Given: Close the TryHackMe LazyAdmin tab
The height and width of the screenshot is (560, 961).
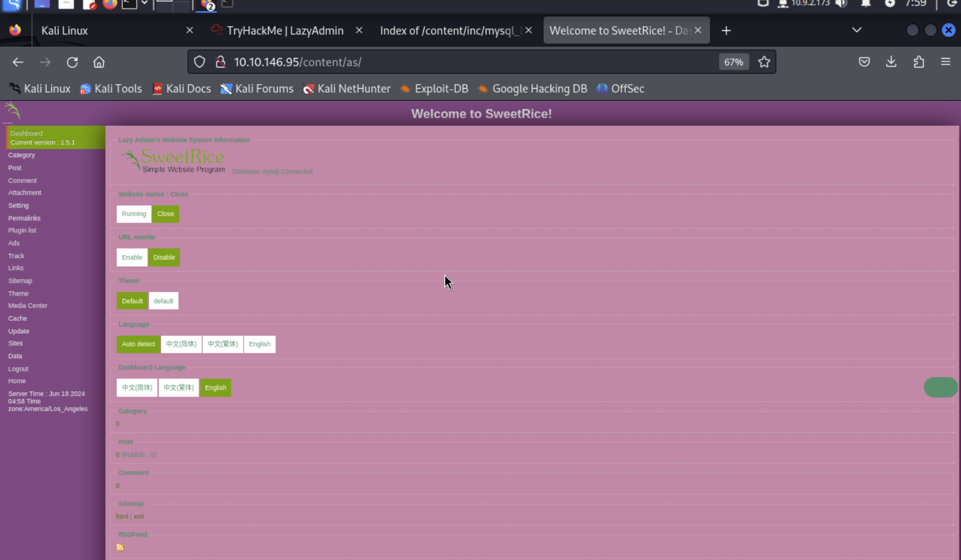Looking at the screenshot, I should (359, 30).
